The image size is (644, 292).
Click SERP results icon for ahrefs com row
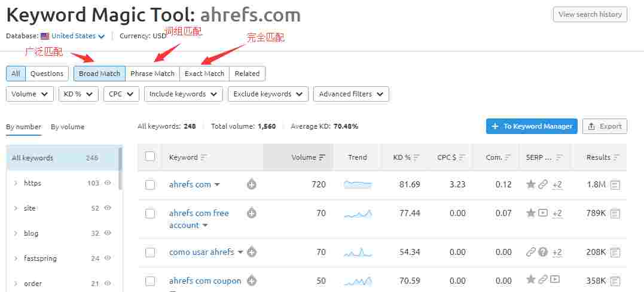click(615, 184)
